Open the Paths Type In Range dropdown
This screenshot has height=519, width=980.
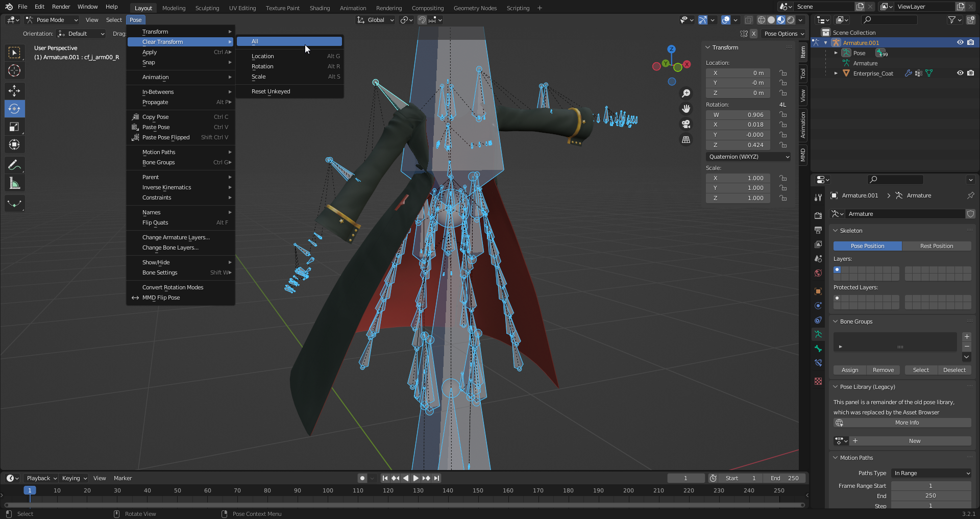(932, 473)
